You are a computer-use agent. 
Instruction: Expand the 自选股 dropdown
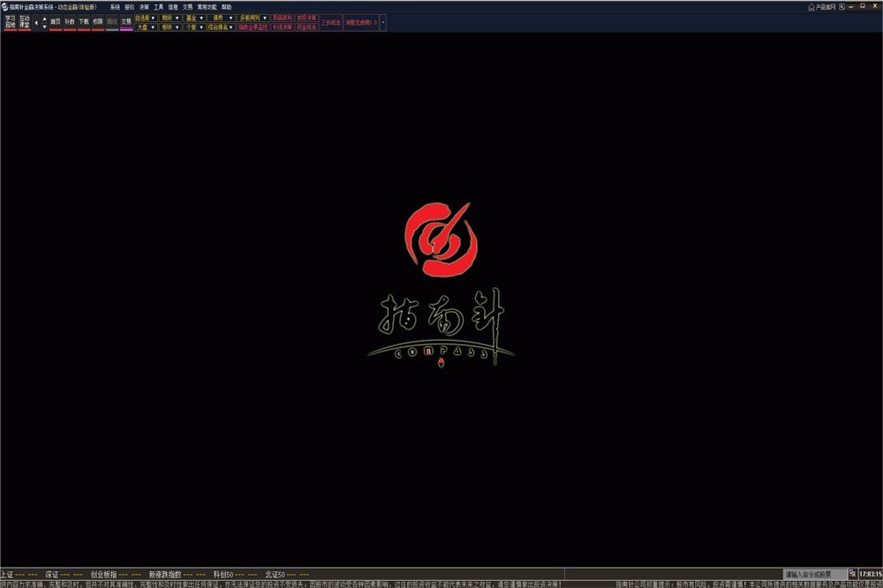(x=146, y=18)
